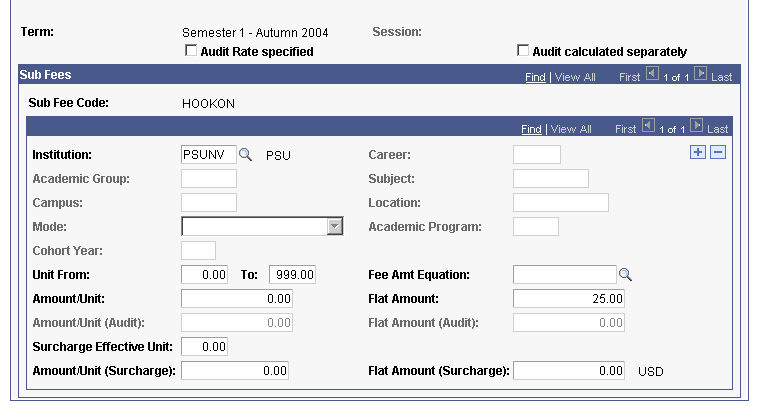
Task: Enable Audit Rate specified checkbox
Action: 191,50
